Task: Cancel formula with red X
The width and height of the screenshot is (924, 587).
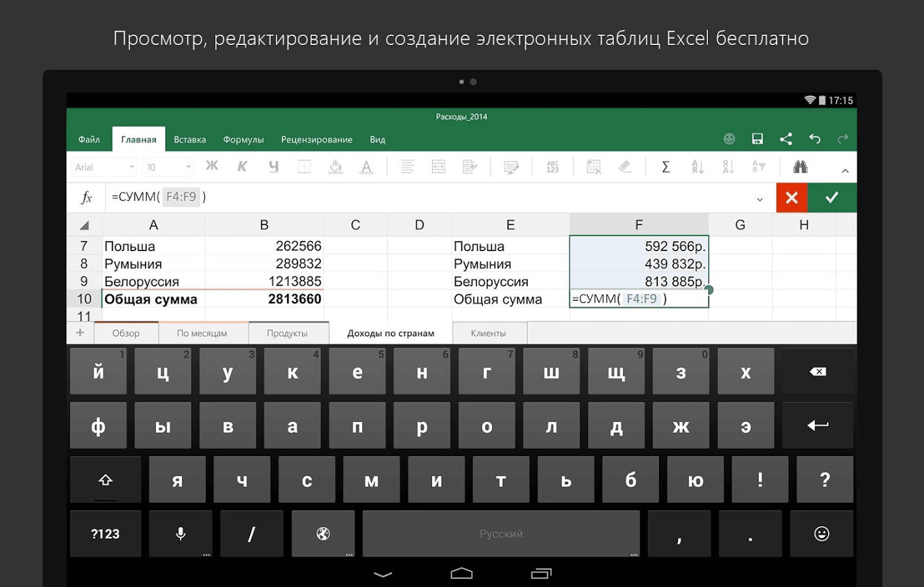Action: (x=792, y=198)
